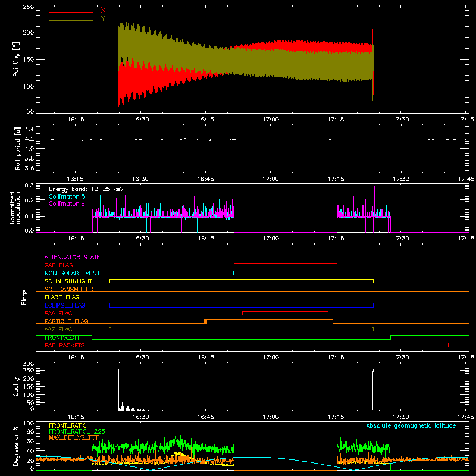Image resolution: width=476 pixels, height=476 pixels.
Task: Click '16:30' under the Flags plot
Action: click(140, 358)
